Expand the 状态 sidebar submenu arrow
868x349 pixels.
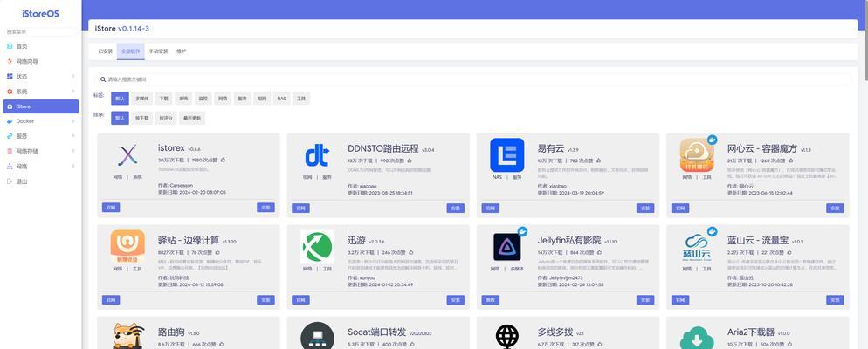coord(73,76)
